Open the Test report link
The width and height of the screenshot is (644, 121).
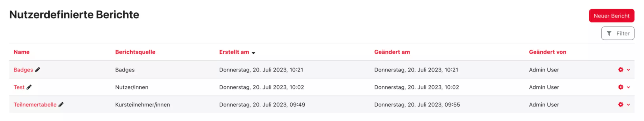tap(19, 87)
